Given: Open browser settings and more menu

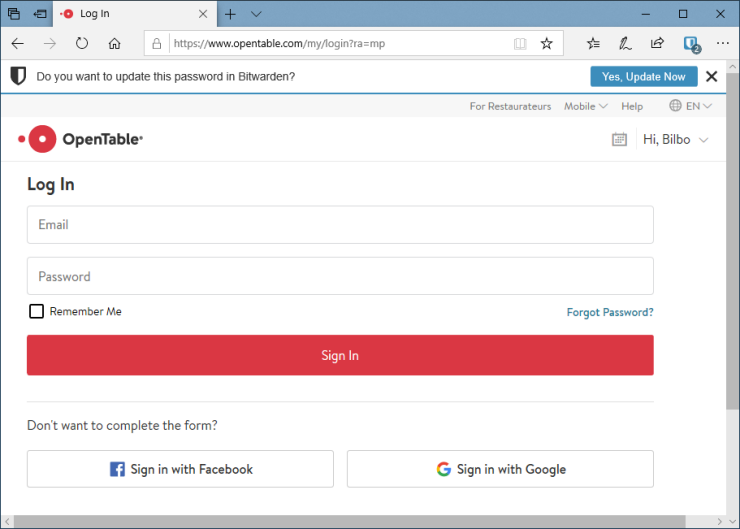Looking at the screenshot, I should (x=723, y=43).
